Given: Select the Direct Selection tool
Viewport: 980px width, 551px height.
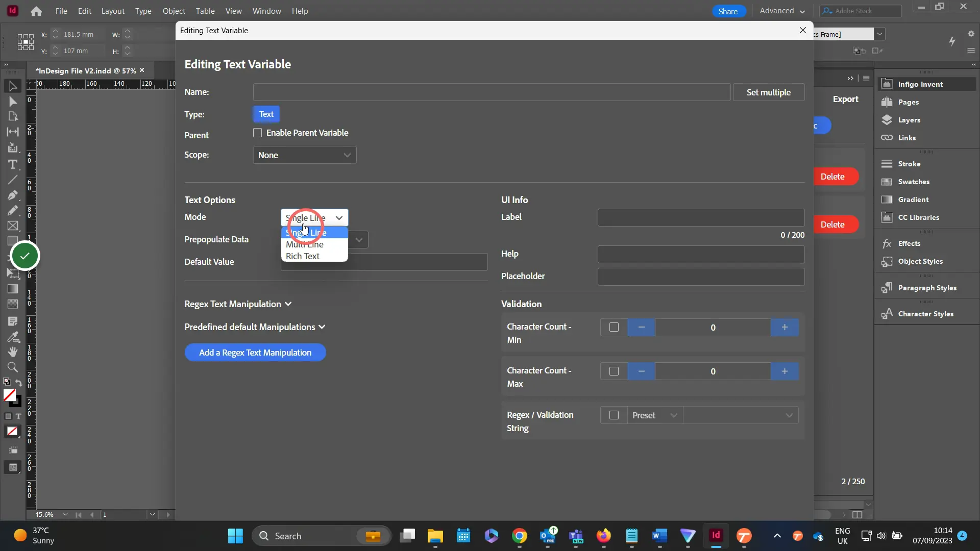Looking at the screenshot, I should tap(13, 102).
